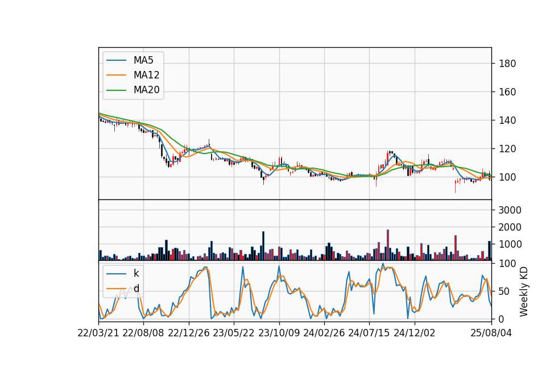The width and height of the screenshot is (546, 392).
Task: Click the MA12 legend label
Action: pos(147,75)
